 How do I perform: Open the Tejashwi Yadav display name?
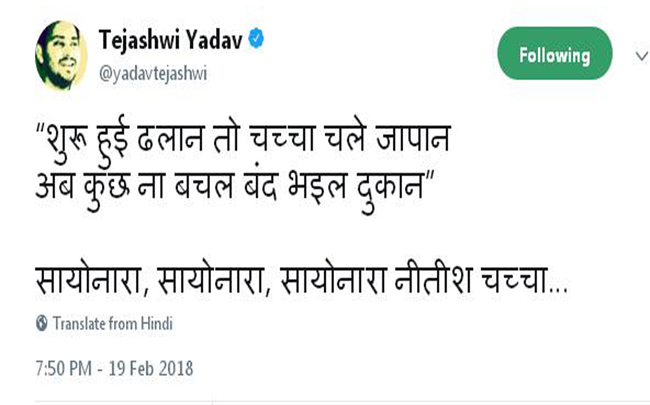[x=171, y=39]
